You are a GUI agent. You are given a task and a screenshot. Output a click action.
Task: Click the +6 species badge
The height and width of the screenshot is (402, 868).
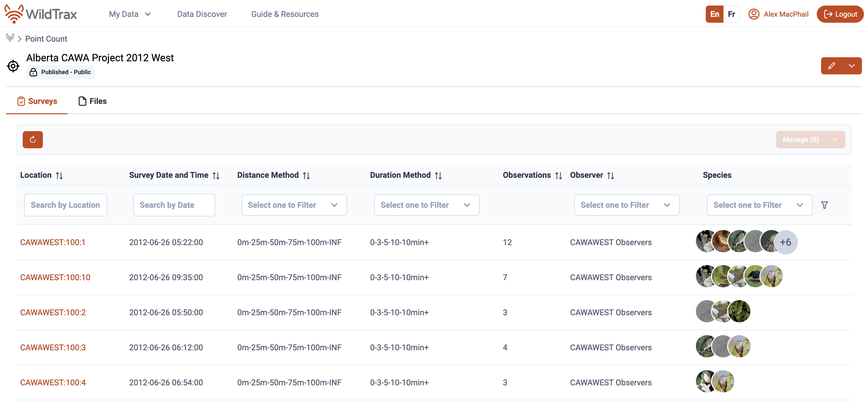pos(785,242)
